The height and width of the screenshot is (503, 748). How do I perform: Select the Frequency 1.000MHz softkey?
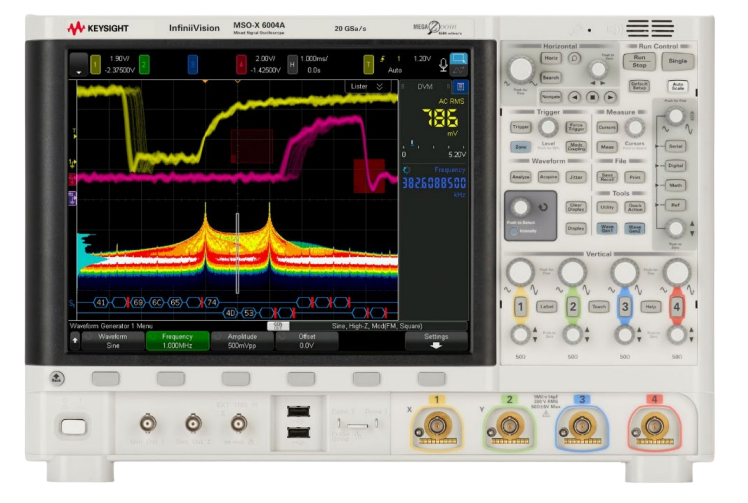coord(177,341)
